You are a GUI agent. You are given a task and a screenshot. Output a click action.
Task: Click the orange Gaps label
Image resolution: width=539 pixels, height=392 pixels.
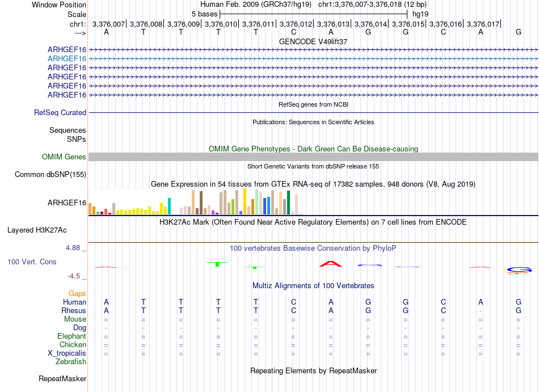click(77, 293)
